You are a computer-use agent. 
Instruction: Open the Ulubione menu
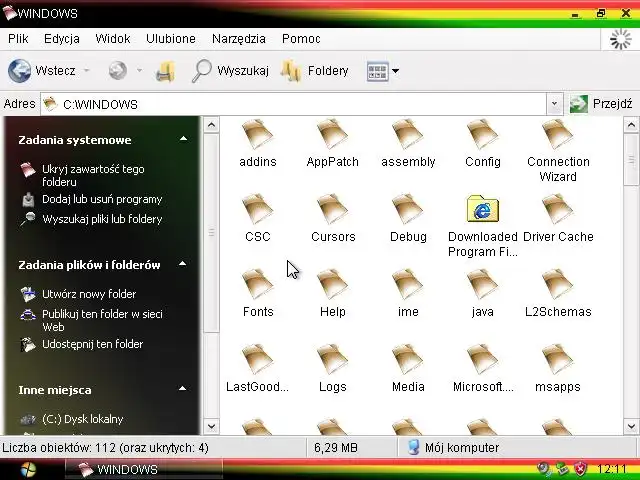[x=171, y=39]
